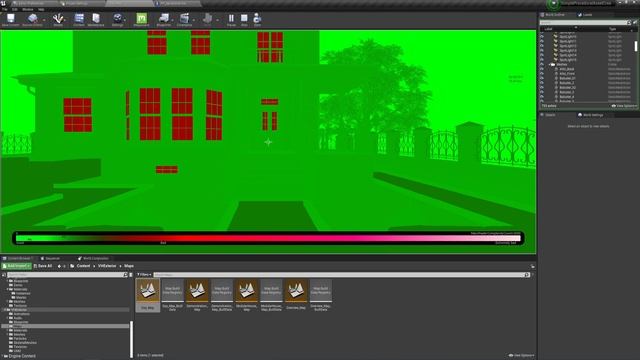The width and height of the screenshot is (640, 360).
Task: Click the green Add/Import button
Action: click(16, 266)
